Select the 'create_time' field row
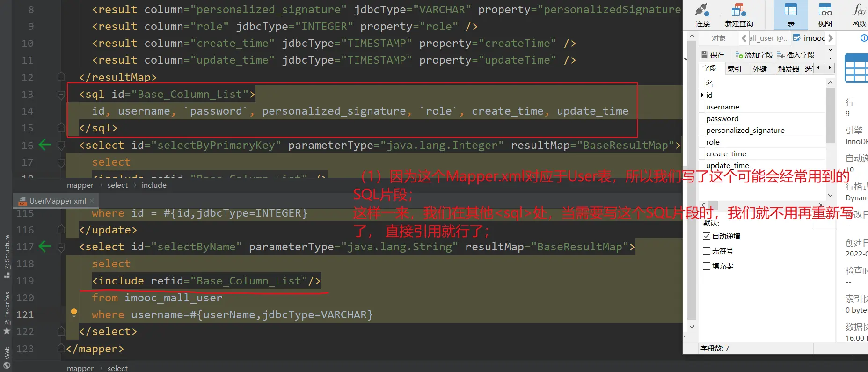 point(763,153)
